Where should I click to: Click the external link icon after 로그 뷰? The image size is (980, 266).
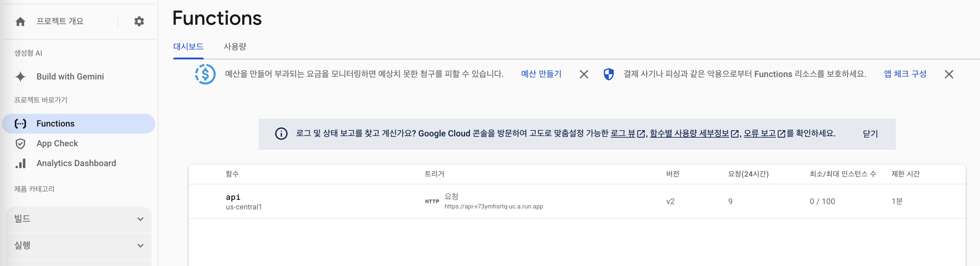click(641, 134)
